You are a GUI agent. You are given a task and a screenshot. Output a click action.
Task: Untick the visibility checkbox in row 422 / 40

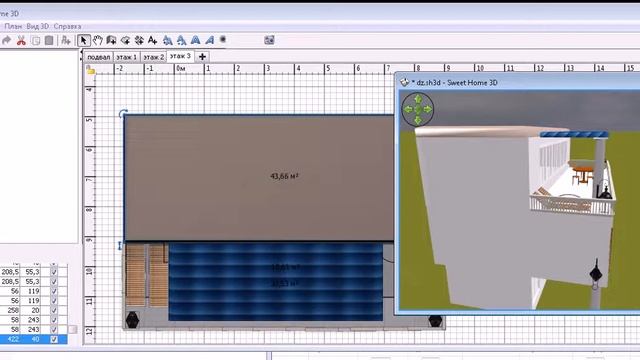coord(54,339)
